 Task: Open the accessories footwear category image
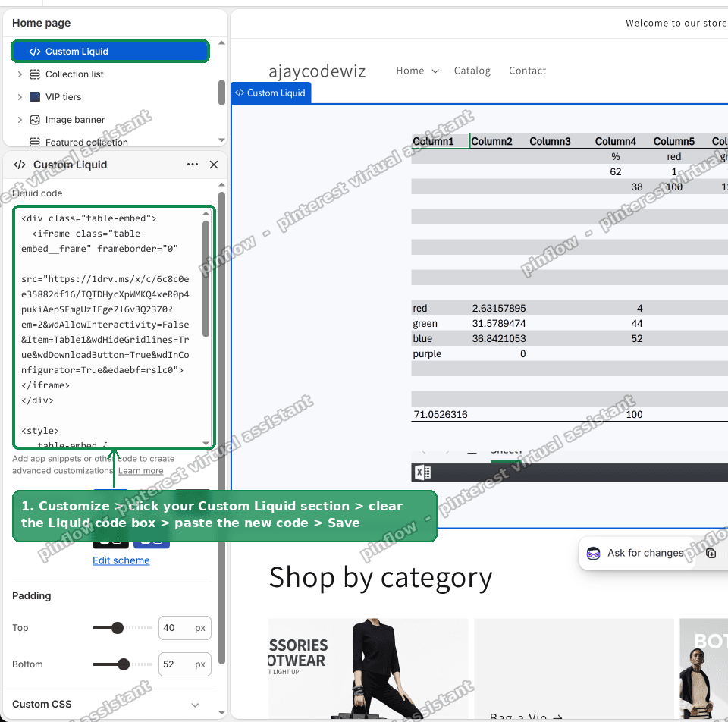(369, 669)
